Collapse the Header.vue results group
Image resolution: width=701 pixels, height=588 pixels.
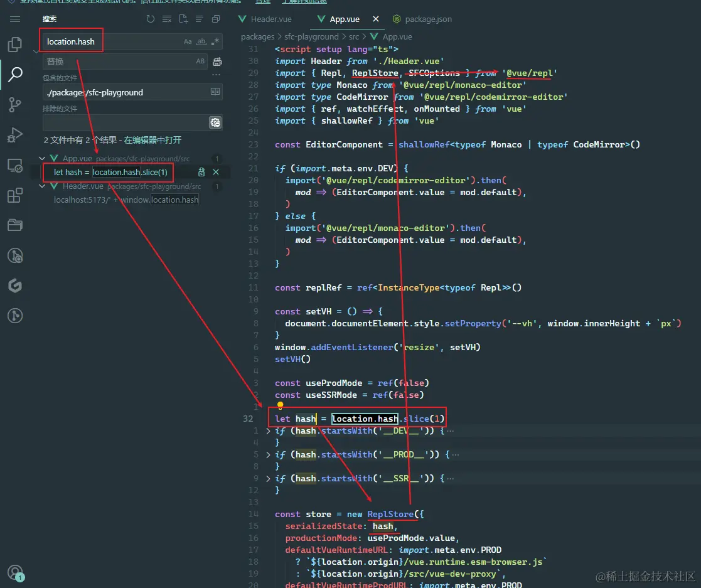[x=42, y=186]
